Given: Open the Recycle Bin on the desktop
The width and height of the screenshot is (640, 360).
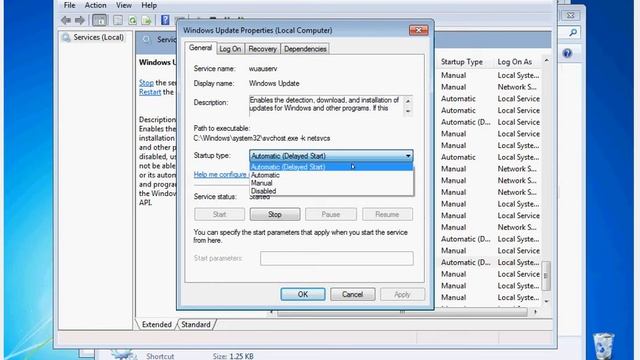Looking at the screenshot, I should (x=603, y=346).
